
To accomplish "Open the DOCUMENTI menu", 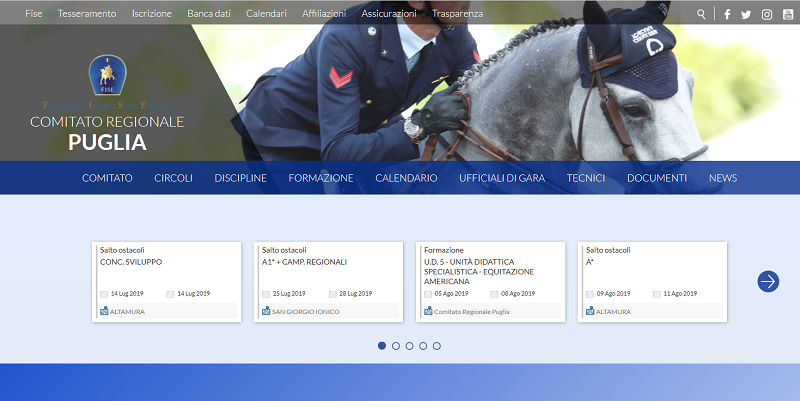I will (x=657, y=178).
